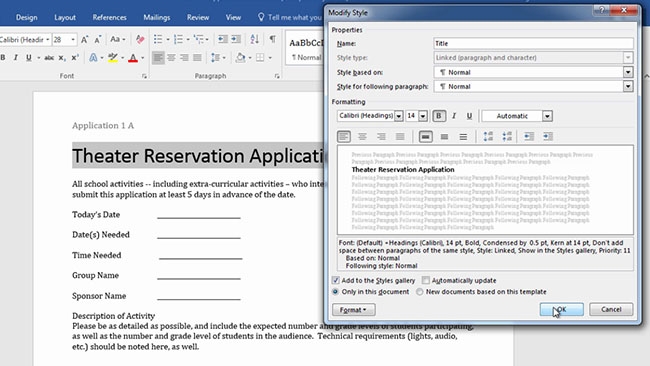Viewport: 650px width, 366px height.
Task: Open dialog font name dropdown
Action: (398, 116)
